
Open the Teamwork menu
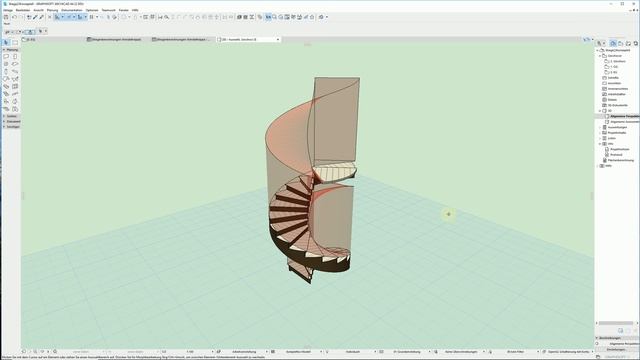point(109,10)
